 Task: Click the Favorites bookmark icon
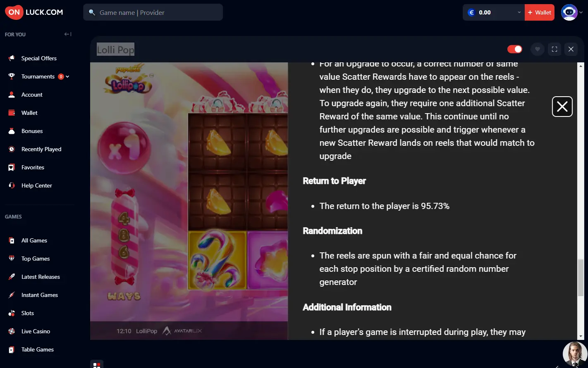(12, 167)
